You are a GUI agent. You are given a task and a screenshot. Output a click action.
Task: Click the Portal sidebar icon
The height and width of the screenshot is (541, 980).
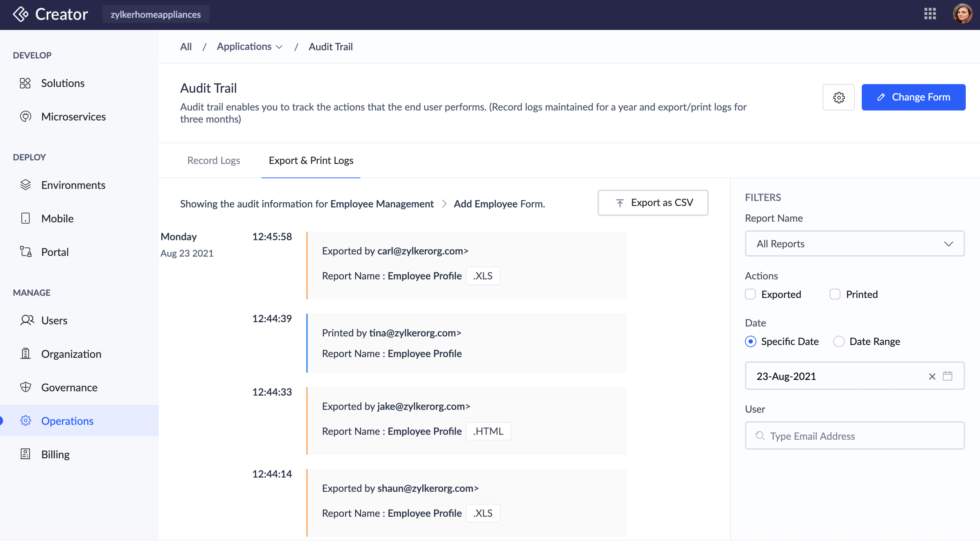[25, 252]
